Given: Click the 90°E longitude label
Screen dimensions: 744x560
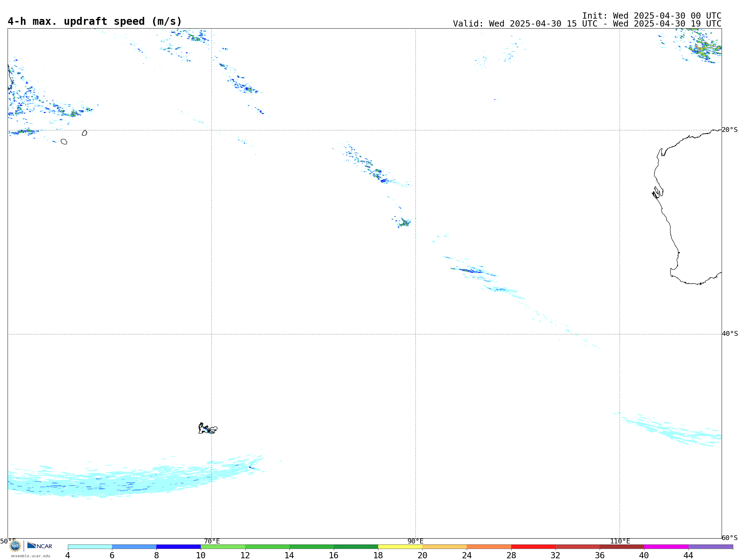Looking at the screenshot, I should click(415, 541).
